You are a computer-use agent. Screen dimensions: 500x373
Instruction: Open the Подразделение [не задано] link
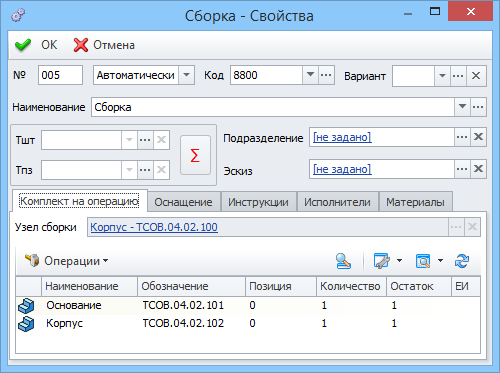(342, 137)
